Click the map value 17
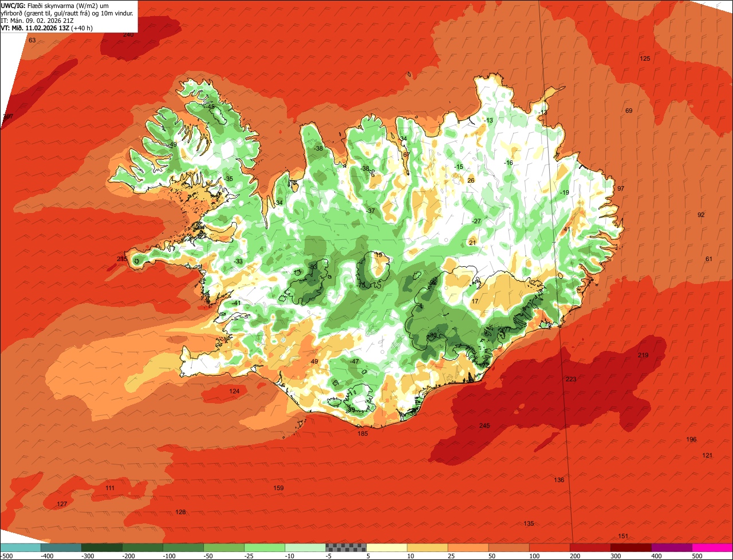Viewport: 733px width, 560px height. [x=475, y=301]
